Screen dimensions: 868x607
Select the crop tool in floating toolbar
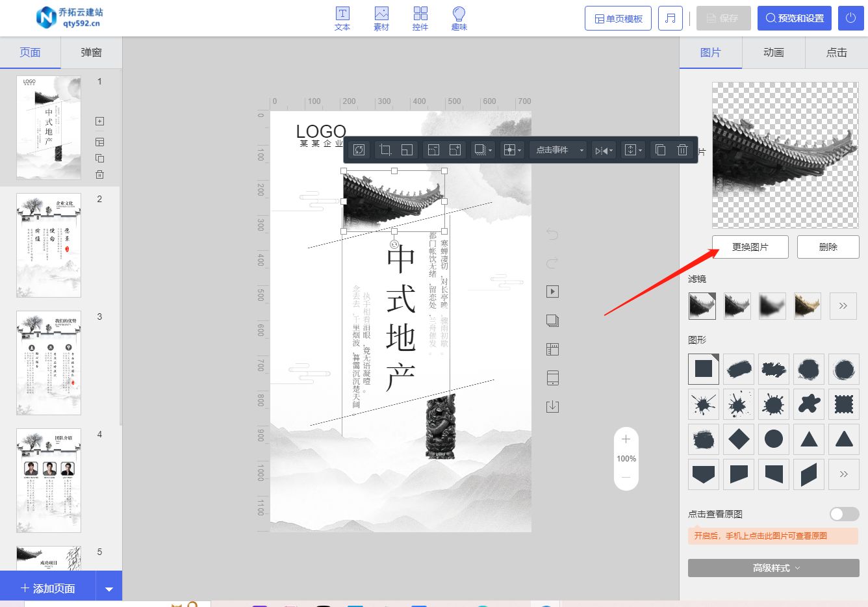(x=385, y=150)
